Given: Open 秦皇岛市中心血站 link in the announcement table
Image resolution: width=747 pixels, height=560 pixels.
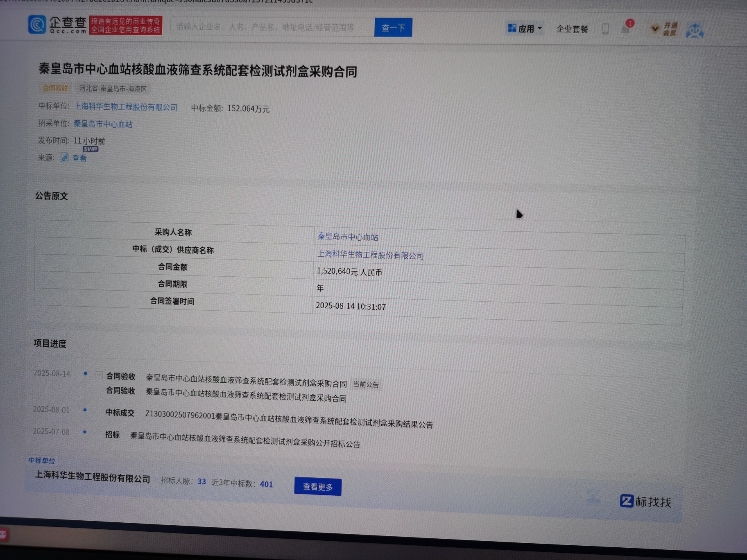Looking at the screenshot, I should (x=348, y=237).
